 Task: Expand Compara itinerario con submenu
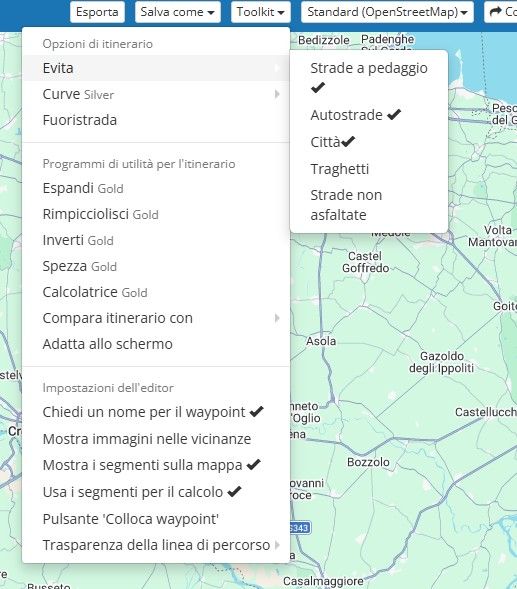tap(156, 318)
